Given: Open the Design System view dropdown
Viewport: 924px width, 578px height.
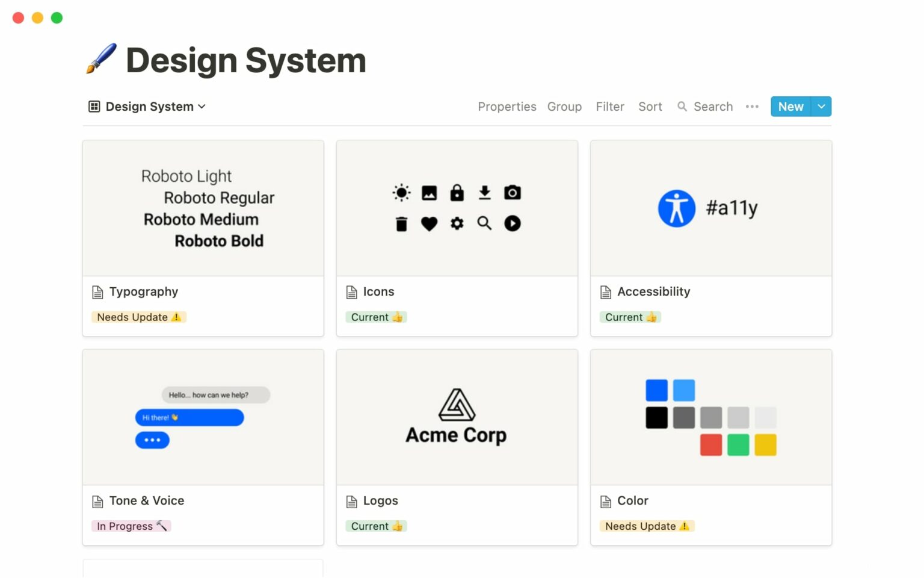Looking at the screenshot, I should tap(202, 106).
